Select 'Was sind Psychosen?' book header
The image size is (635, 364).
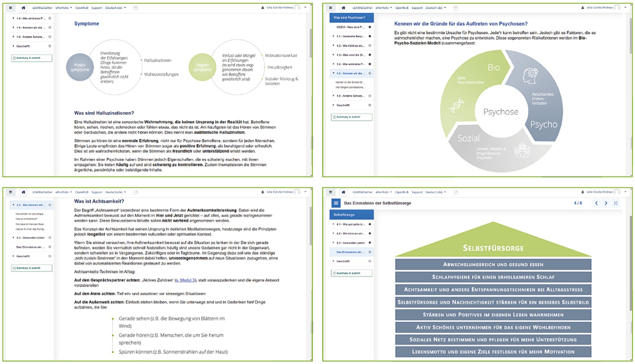[x=352, y=18]
